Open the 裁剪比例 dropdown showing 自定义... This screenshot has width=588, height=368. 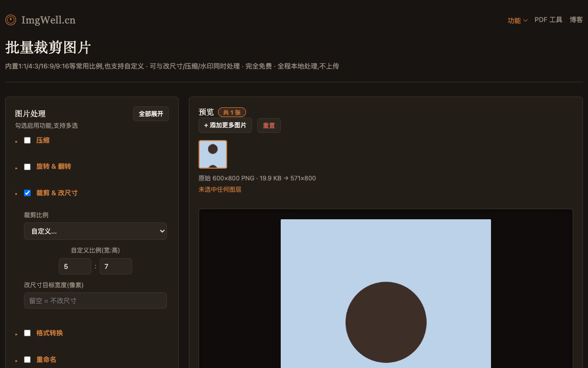[x=95, y=231]
